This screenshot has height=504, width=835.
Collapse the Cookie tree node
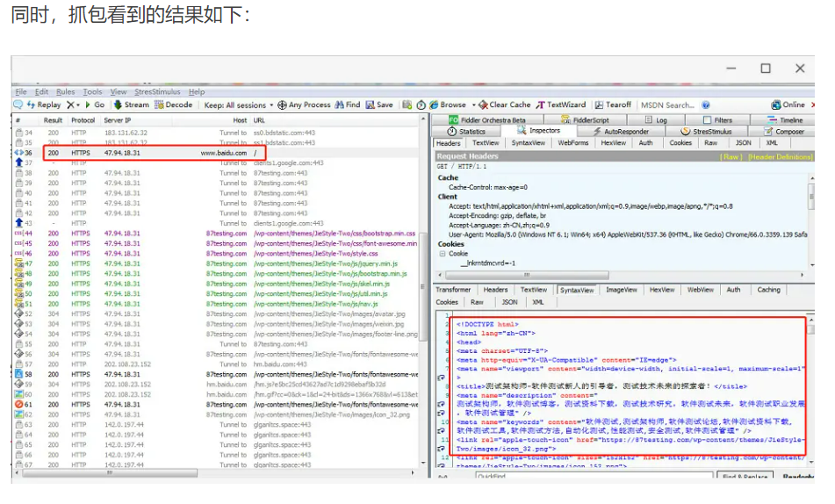(x=443, y=254)
